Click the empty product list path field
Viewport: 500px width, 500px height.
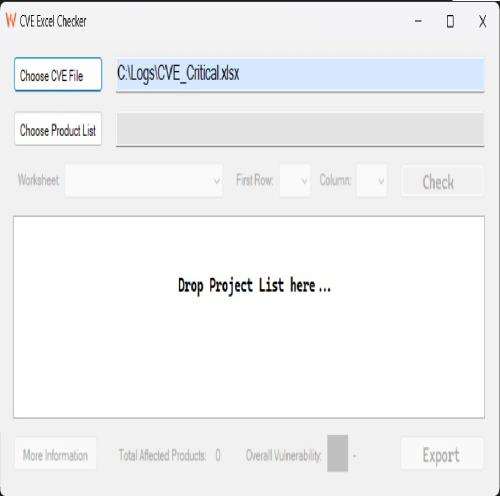[x=300, y=129]
